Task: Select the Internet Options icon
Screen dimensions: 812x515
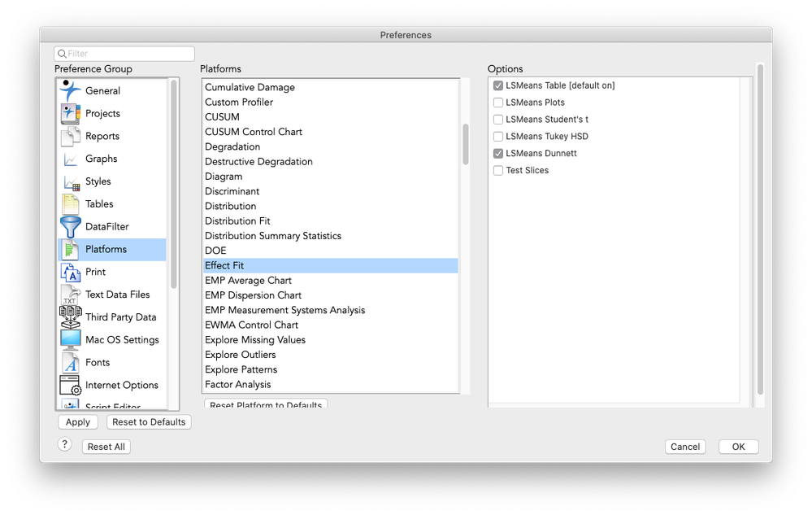Action: tap(70, 386)
